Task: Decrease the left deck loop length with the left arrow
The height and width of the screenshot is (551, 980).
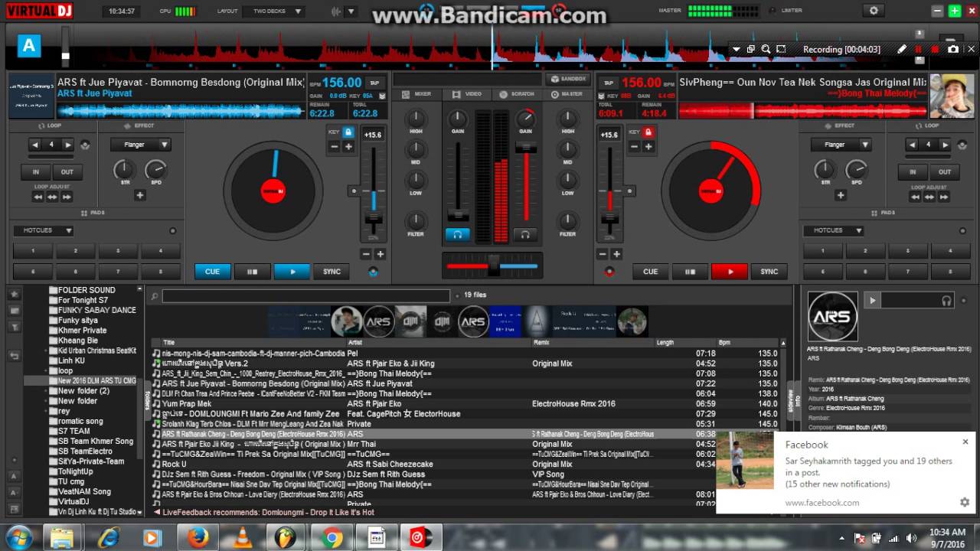Action: (x=34, y=145)
